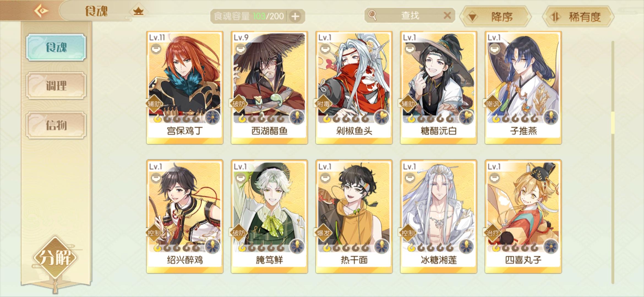Toggle the bowl marker on 腌笃鲜
The height and width of the screenshot is (297, 644).
240,178
